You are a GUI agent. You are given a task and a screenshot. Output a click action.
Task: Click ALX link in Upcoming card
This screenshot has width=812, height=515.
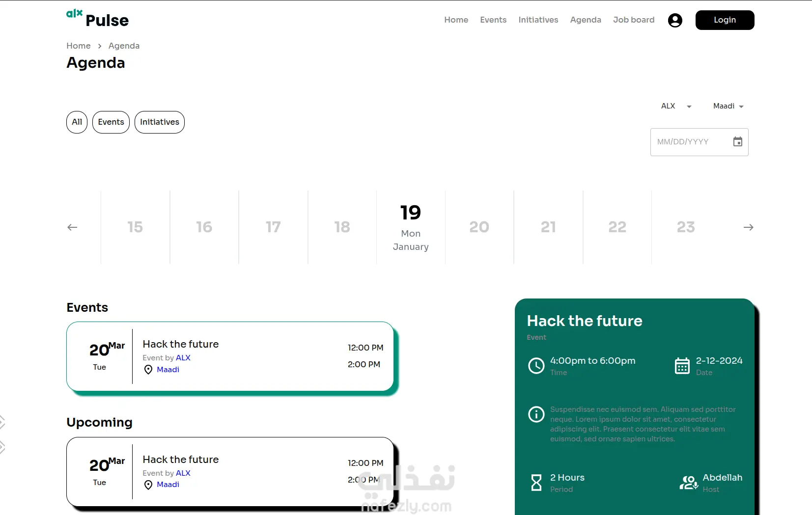183,473
